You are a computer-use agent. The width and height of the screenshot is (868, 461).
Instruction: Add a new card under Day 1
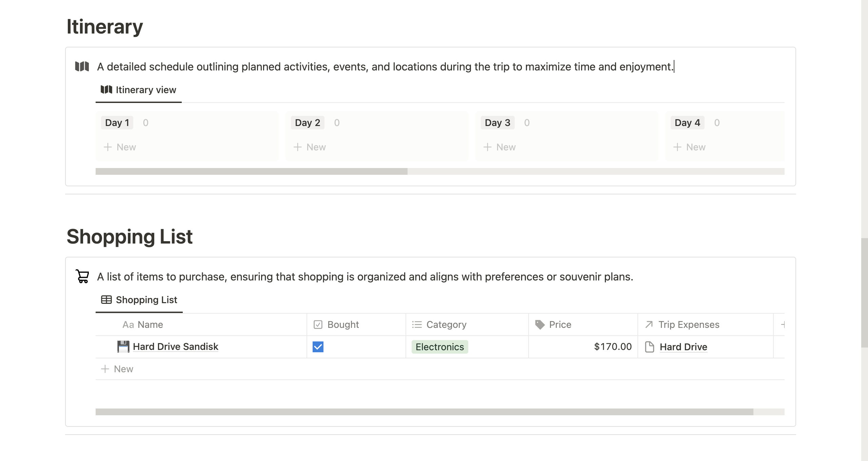(x=120, y=147)
